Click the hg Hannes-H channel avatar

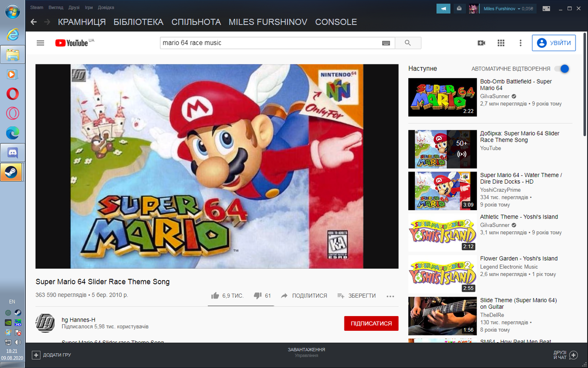45,323
